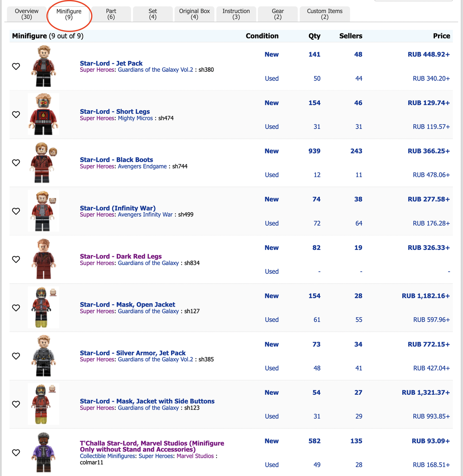This screenshot has width=463, height=476.
Task: Click heart next to T'Challa Star-Lord
Action: [16, 453]
